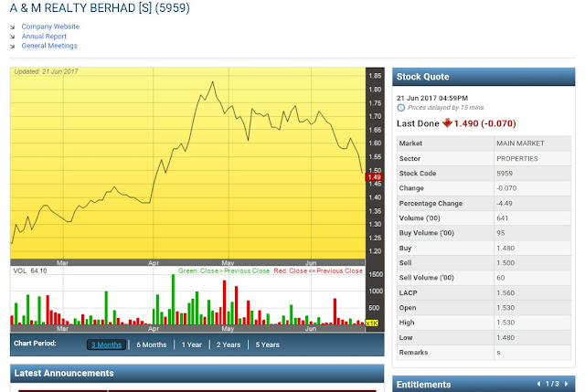Click the Low row label
The image size is (585, 392).
(x=406, y=337)
